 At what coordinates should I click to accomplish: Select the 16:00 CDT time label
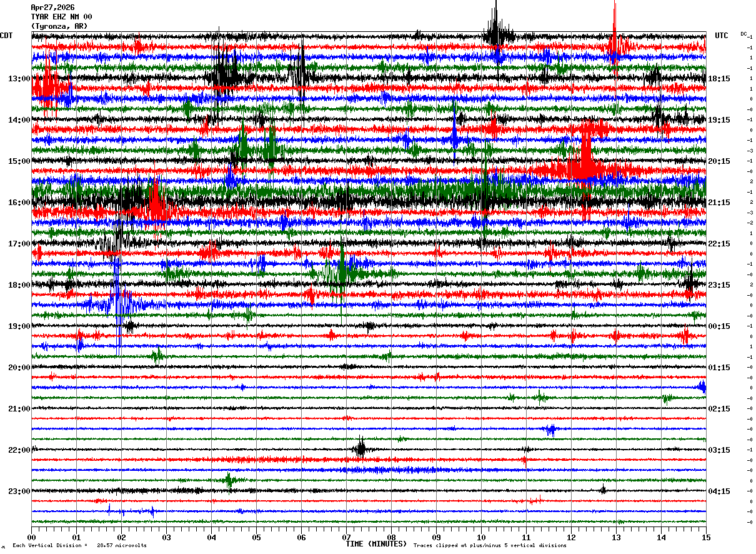19,203
